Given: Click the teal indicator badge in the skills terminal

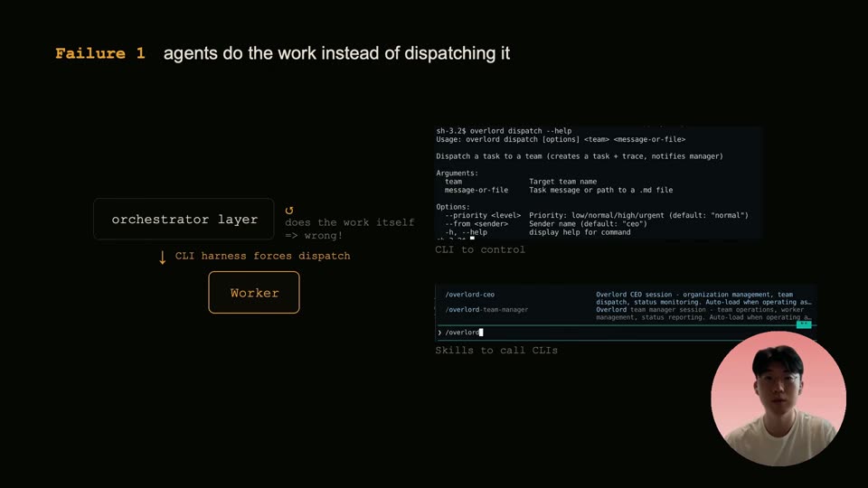Looking at the screenshot, I should 804,324.
